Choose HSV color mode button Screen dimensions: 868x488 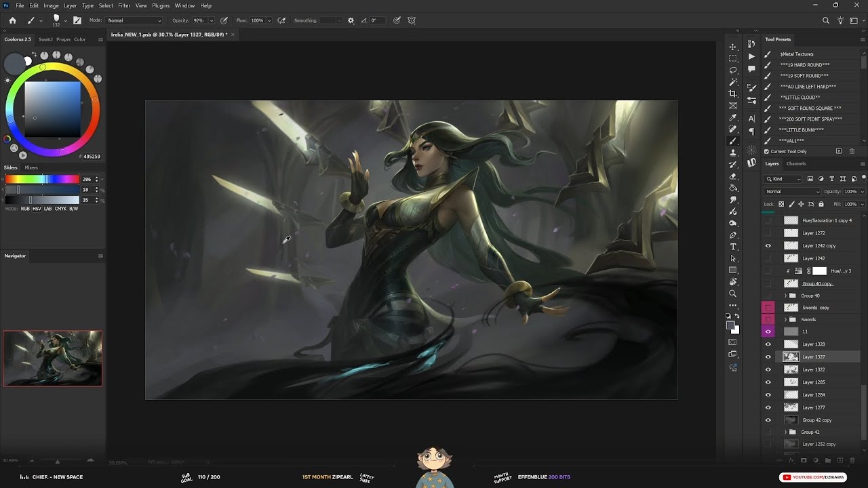37,209
